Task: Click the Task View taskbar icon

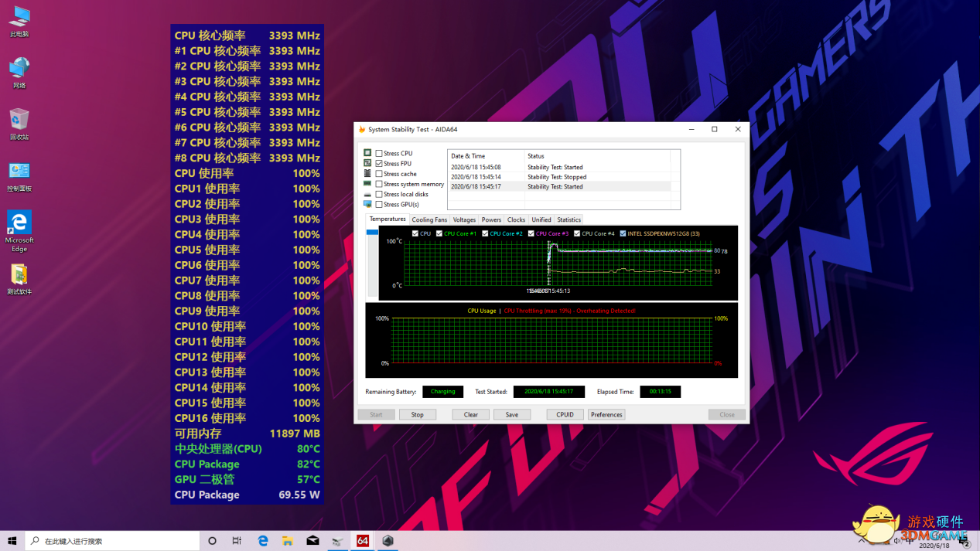Action: (x=237, y=541)
